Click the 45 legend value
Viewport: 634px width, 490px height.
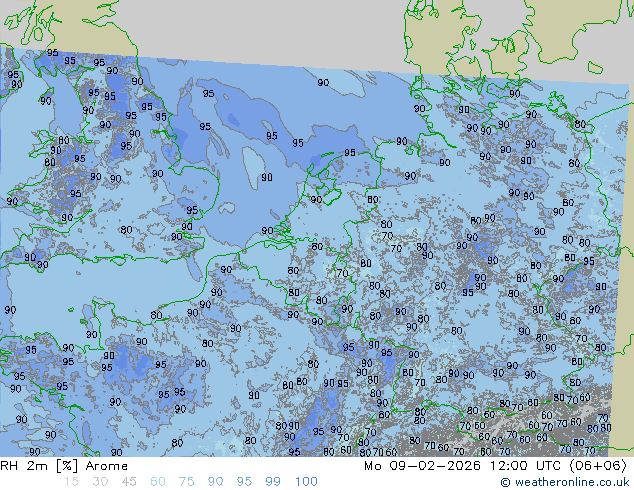point(129,482)
